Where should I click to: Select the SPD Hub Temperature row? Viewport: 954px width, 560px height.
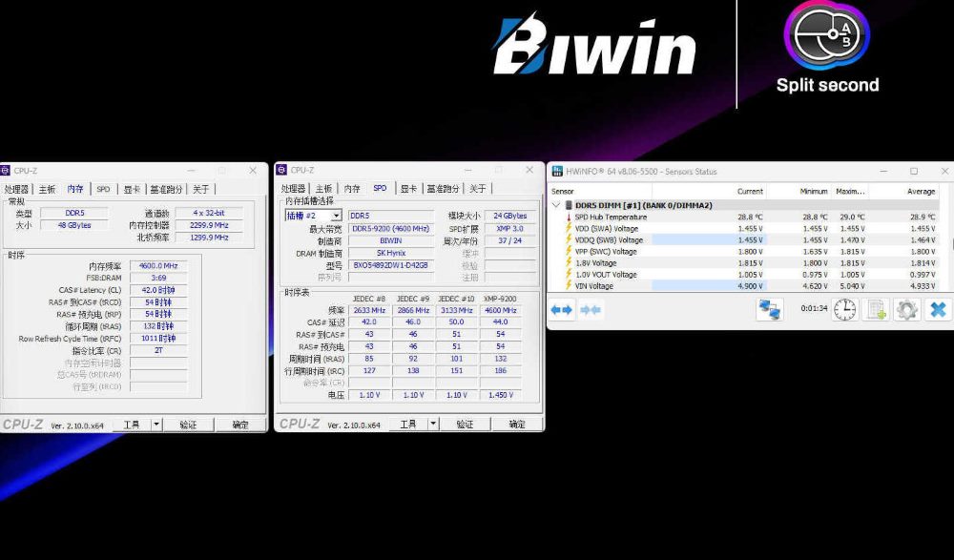click(x=745, y=217)
